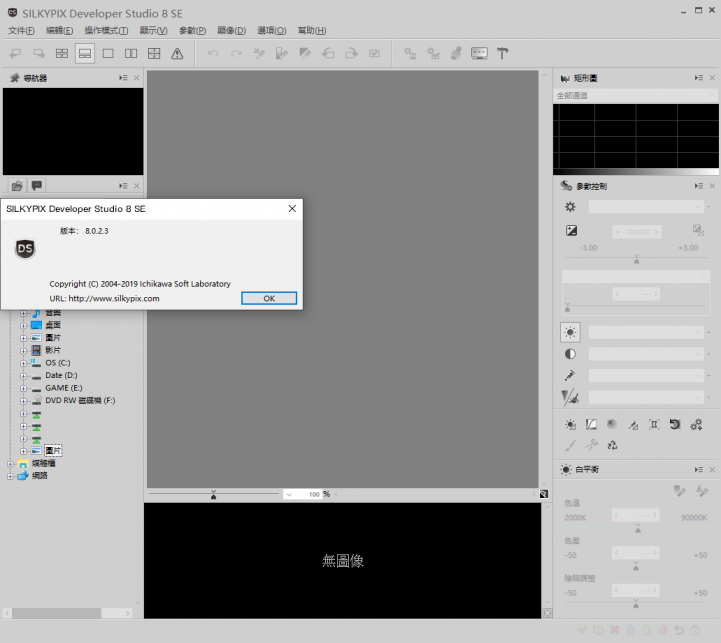Open the effects curved-arrow sub-control icon

pos(675,424)
